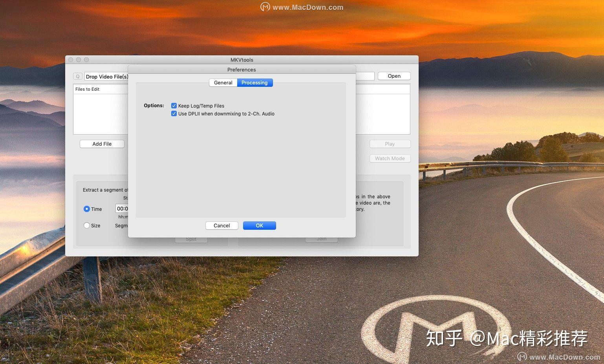This screenshot has height=364, width=604.
Task: Cancel the Preferences dialog
Action: [222, 225]
